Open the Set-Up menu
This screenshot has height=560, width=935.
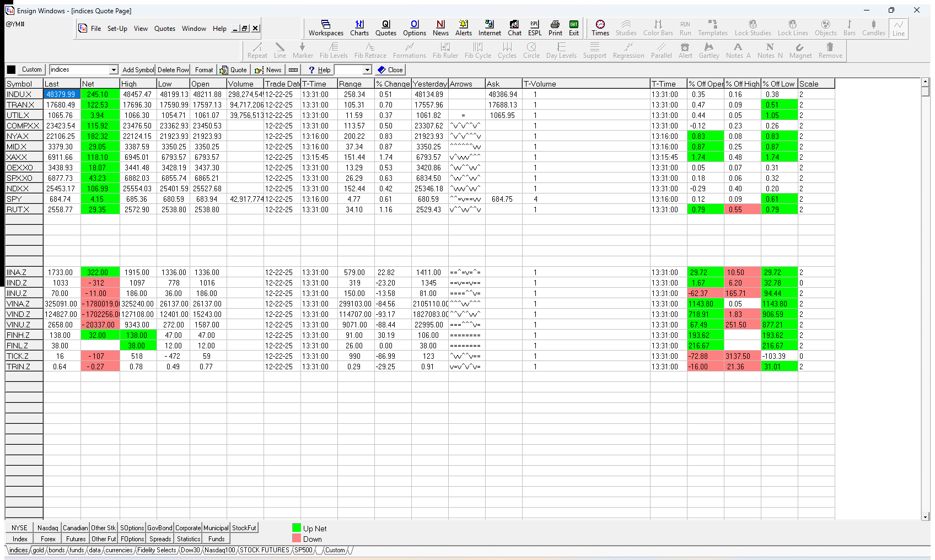(117, 29)
